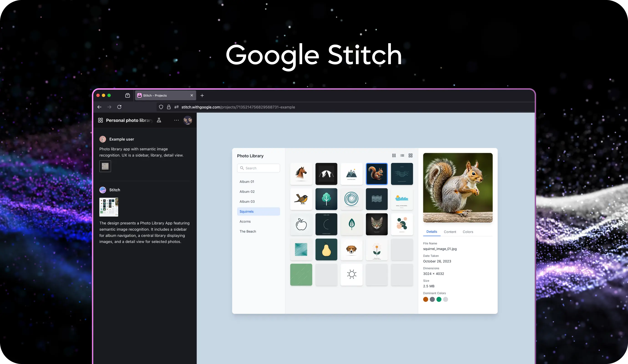
Task: Open The Beach album
Action: (248, 231)
